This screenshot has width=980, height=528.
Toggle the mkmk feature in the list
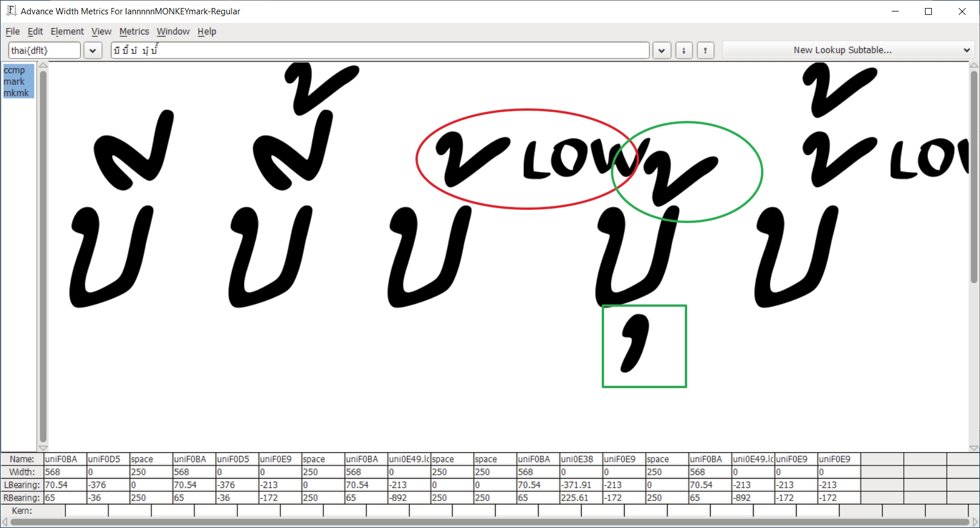click(x=16, y=93)
